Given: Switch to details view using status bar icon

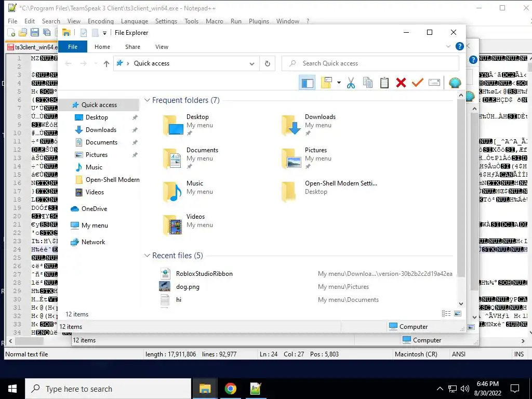Looking at the screenshot, I should (x=446, y=314).
